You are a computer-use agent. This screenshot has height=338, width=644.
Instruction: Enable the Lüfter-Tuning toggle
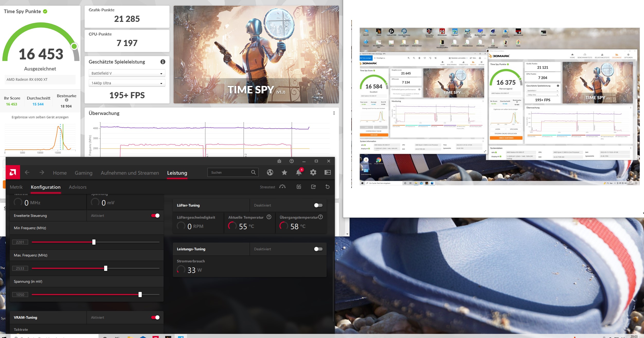click(318, 205)
